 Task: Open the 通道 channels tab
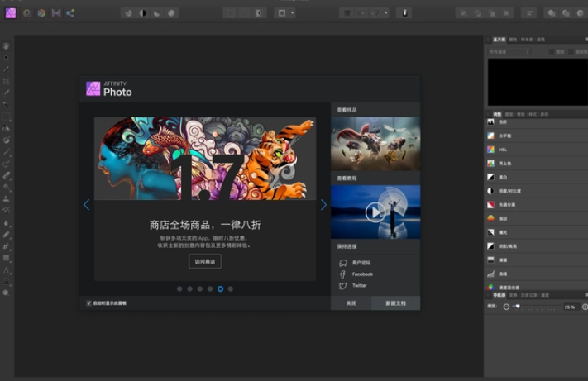(545, 295)
